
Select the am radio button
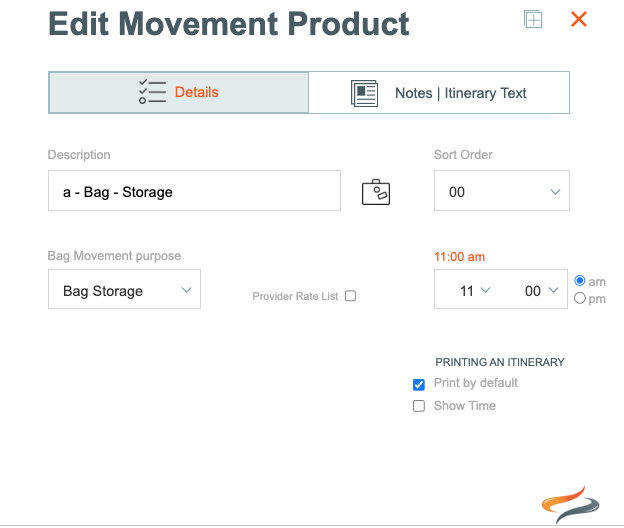click(580, 281)
